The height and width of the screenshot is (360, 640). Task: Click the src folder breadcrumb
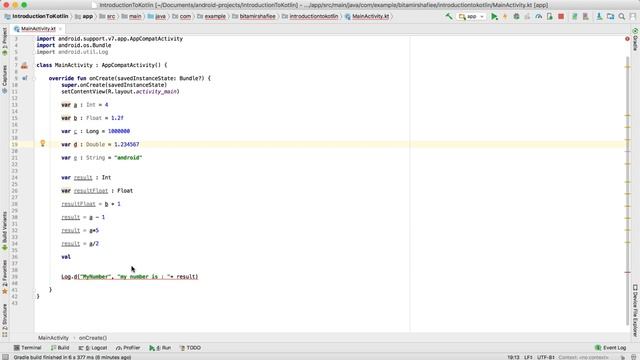point(107,16)
